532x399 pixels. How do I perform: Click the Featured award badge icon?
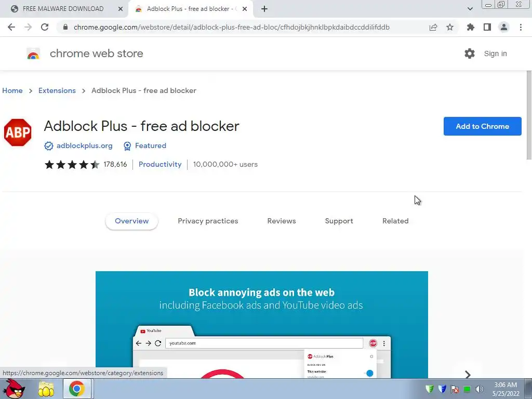coord(127,146)
